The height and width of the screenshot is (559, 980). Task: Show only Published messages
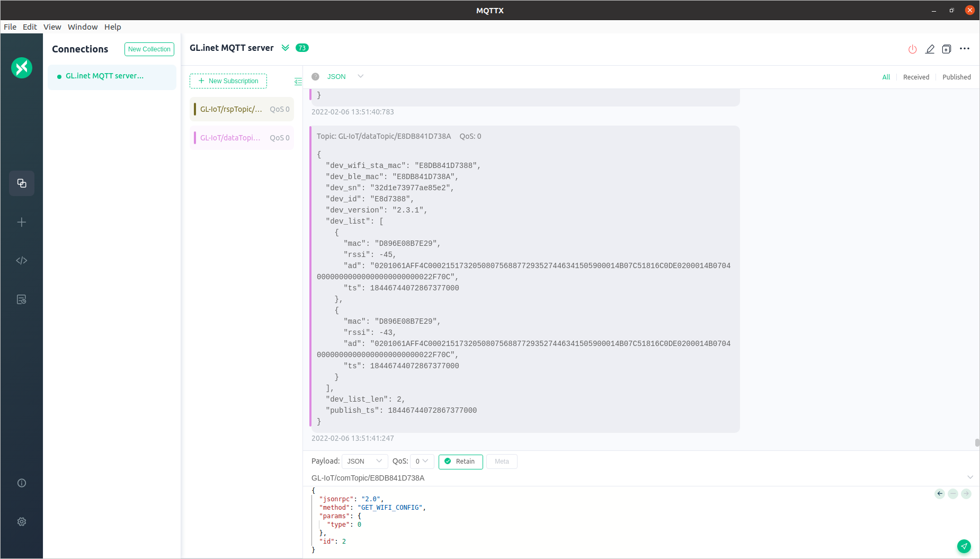pyautogui.click(x=957, y=77)
